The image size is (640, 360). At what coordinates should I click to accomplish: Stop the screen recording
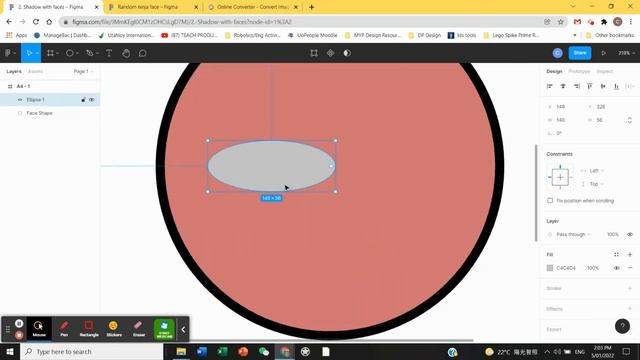tap(19, 335)
